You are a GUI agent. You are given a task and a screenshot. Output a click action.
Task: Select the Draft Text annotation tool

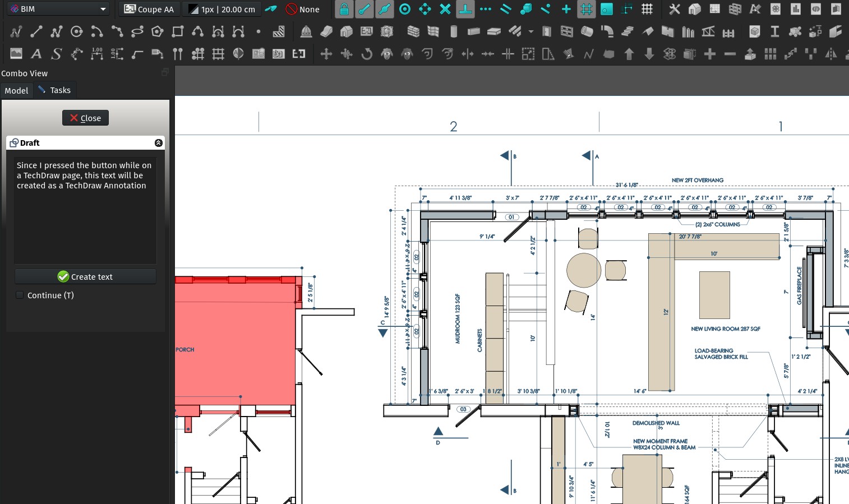(x=36, y=54)
